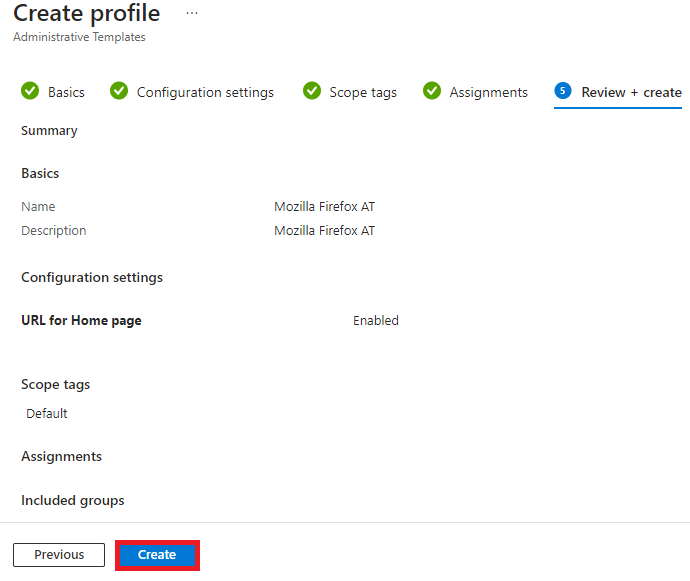Click the URL for Home page setting

pyautogui.click(x=81, y=320)
